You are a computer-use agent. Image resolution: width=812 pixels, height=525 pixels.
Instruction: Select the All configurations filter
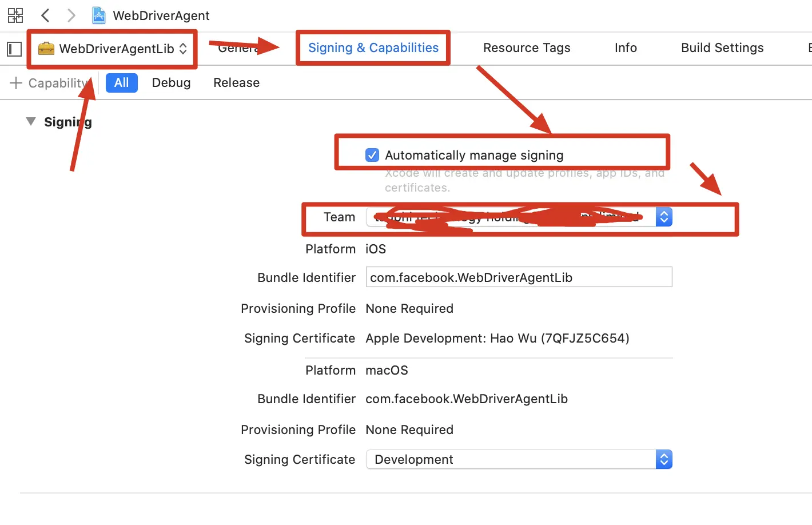(121, 83)
